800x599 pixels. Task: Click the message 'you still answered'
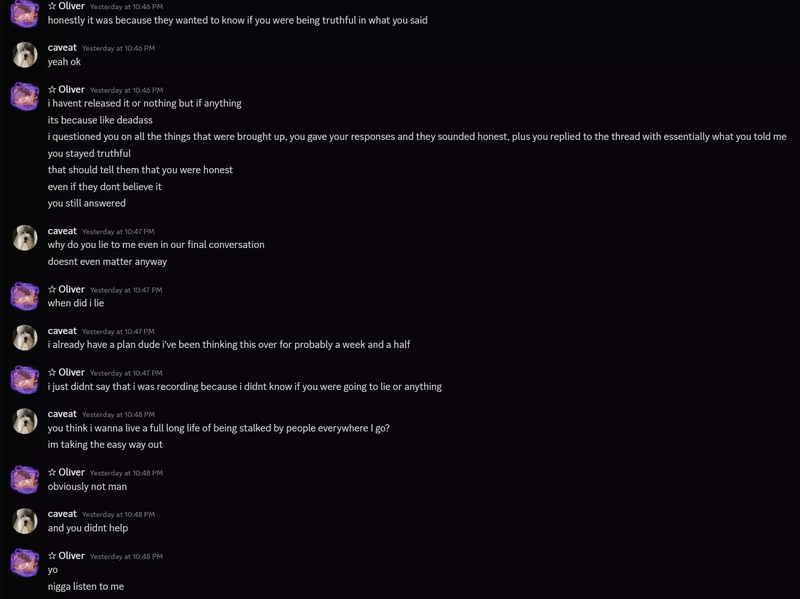coord(86,203)
